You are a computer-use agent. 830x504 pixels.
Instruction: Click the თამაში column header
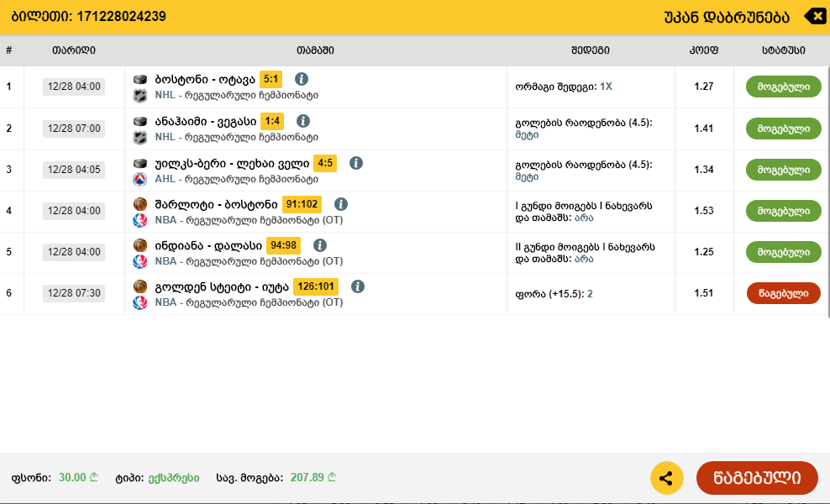pyautogui.click(x=315, y=51)
